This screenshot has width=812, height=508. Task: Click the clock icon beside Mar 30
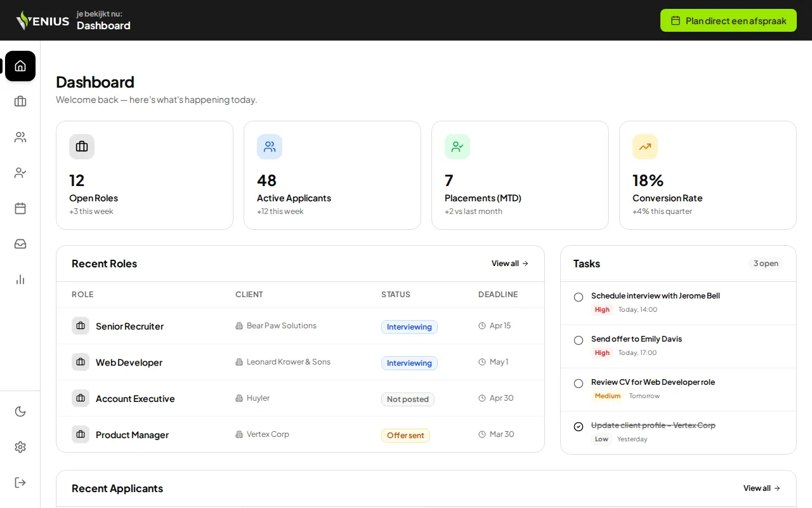click(482, 434)
